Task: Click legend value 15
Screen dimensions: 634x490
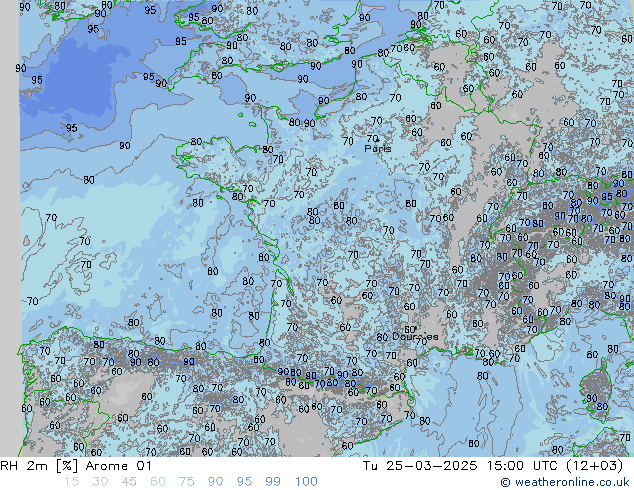Action: point(71,482)
